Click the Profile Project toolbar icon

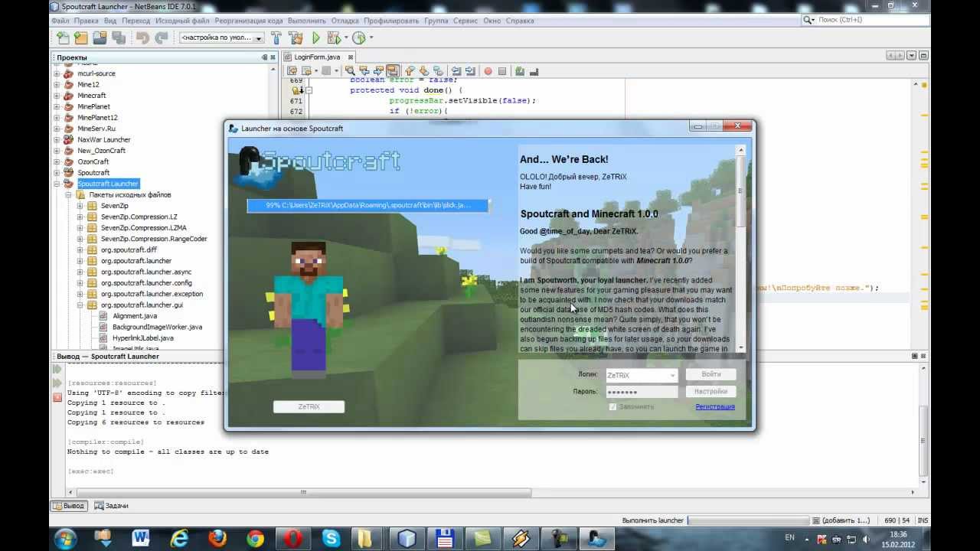(x=358, y=37)
